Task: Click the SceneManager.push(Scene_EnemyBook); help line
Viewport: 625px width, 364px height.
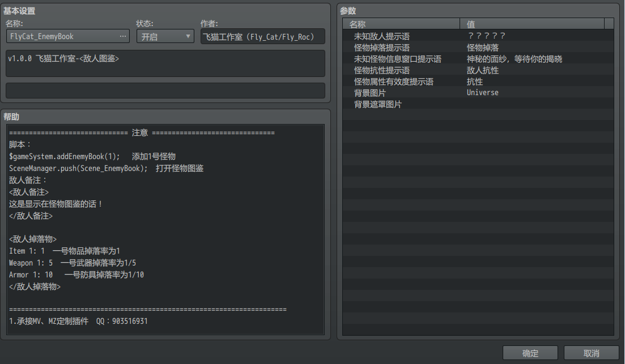Action: [106, 168]
